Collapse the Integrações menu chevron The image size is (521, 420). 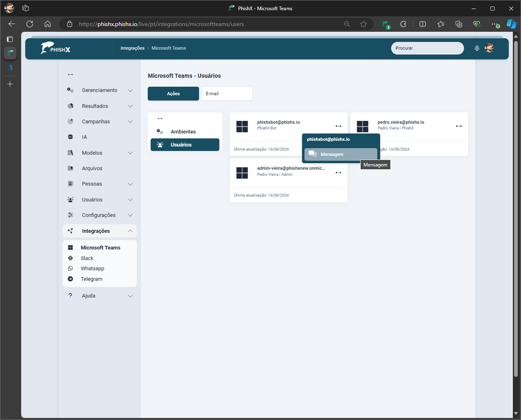click(x=130, y=231)
